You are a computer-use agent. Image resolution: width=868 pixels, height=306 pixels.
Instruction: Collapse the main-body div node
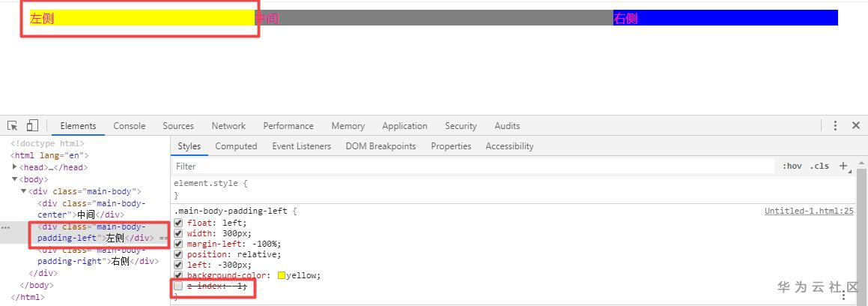tap(23, 191)
